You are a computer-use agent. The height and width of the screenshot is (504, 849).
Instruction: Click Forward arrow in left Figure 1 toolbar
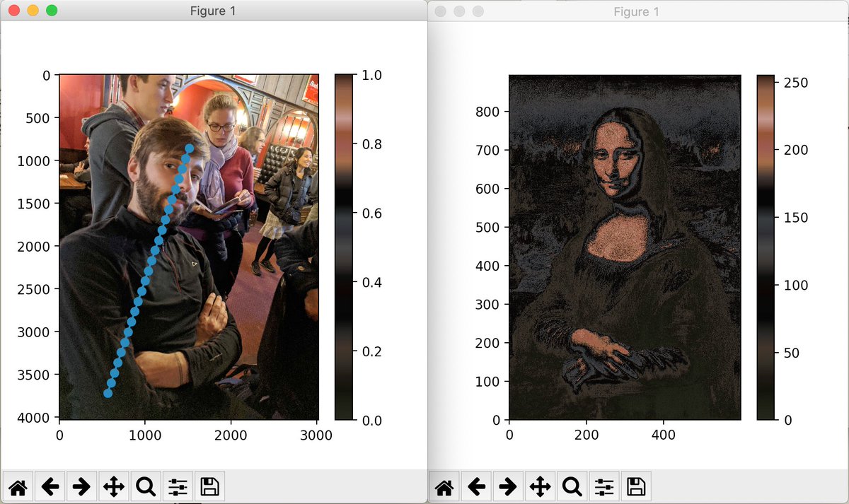(x=82, y=486)
